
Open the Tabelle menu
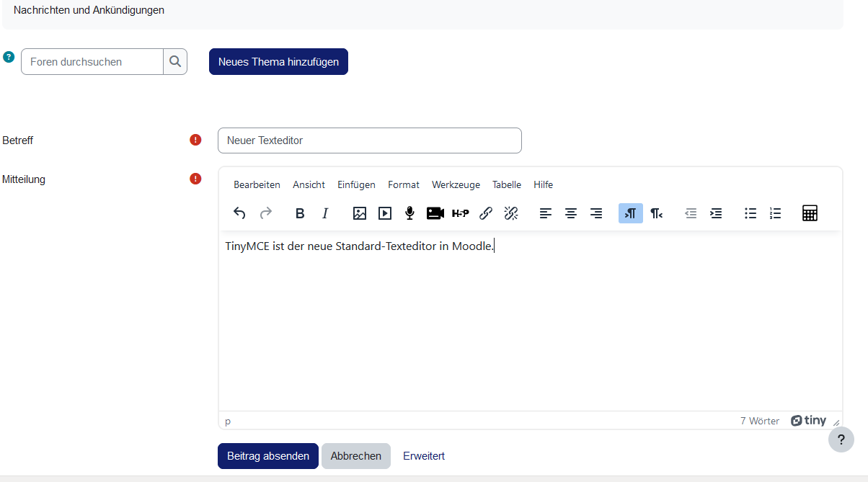(506, 185)
